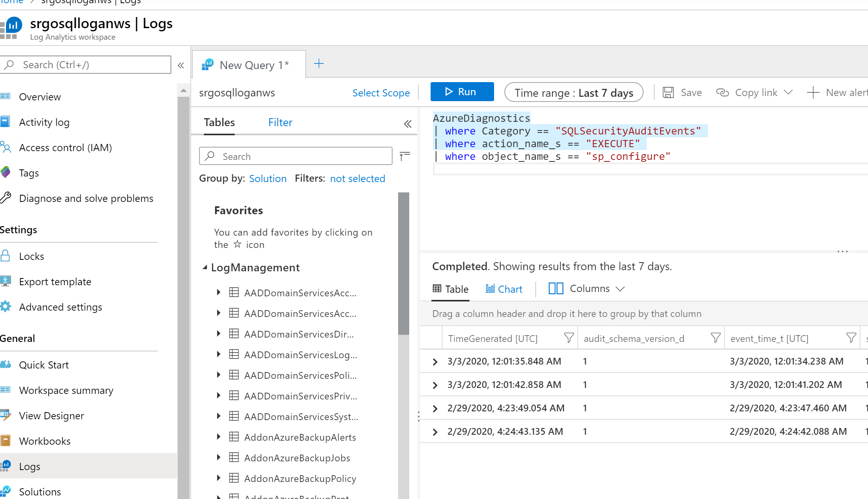Click the Diagnose and solve problems wrench icon
The height and width of the screenshot is (499, 868).
click(x=6, y=198)
